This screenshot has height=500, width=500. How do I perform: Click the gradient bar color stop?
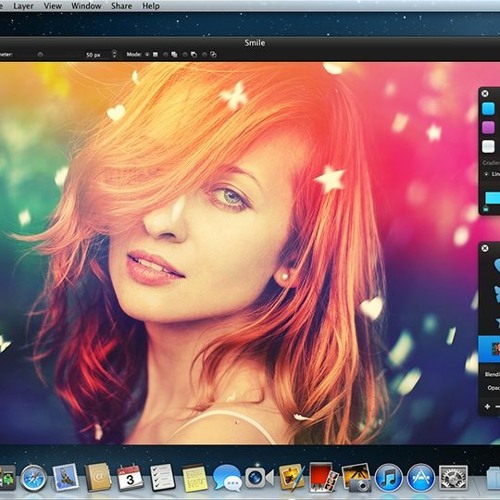(486, 209)
